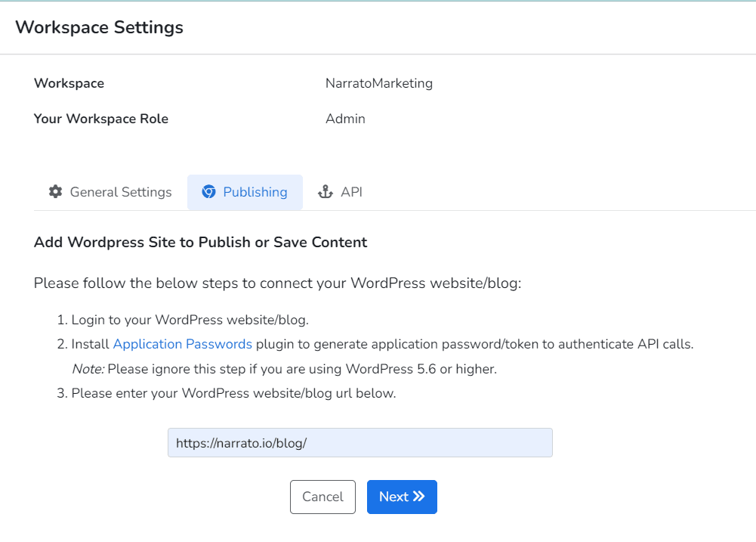Focus the WordPress blog URL field
This screenshot has height=542, width=756.
tap(359, 442)
